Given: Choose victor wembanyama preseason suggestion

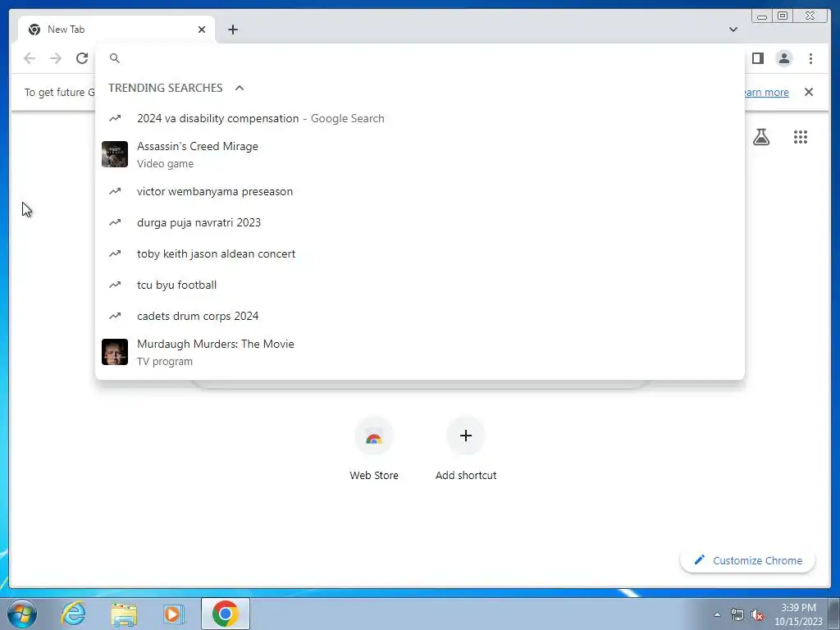Looking at the screenshot, I should [419, 191].
